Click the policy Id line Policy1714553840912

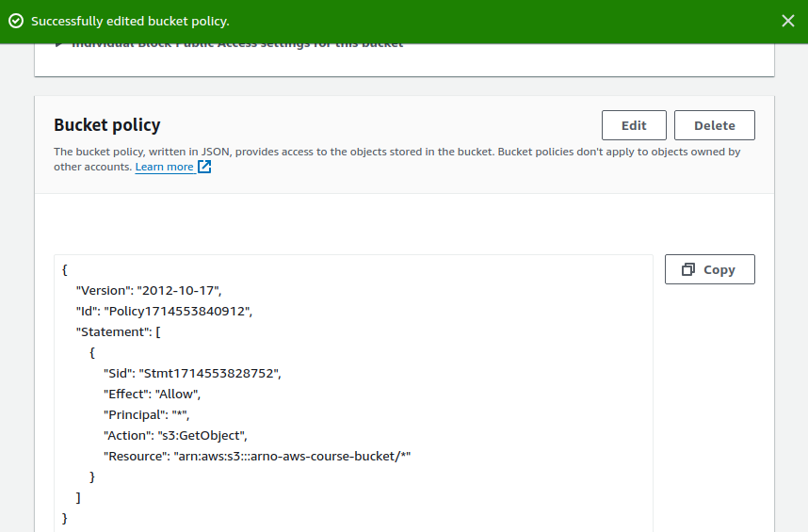[x=164, y=311]
